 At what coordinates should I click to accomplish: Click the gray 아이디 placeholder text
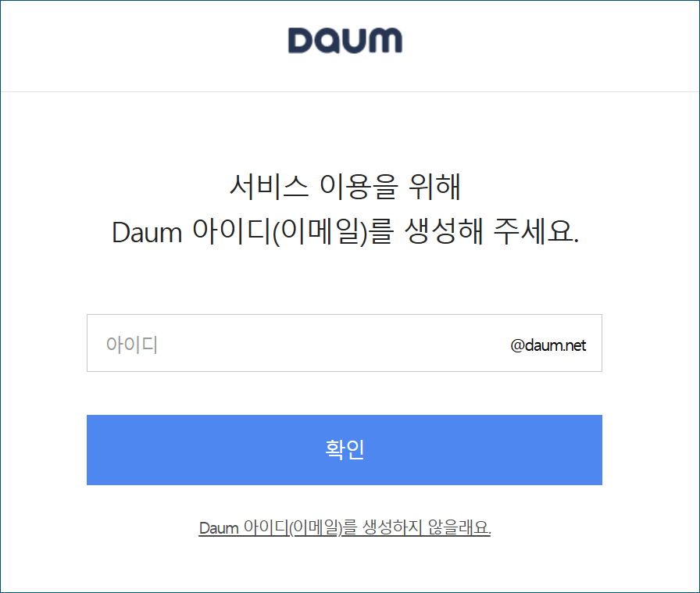(x=132, y=345)
